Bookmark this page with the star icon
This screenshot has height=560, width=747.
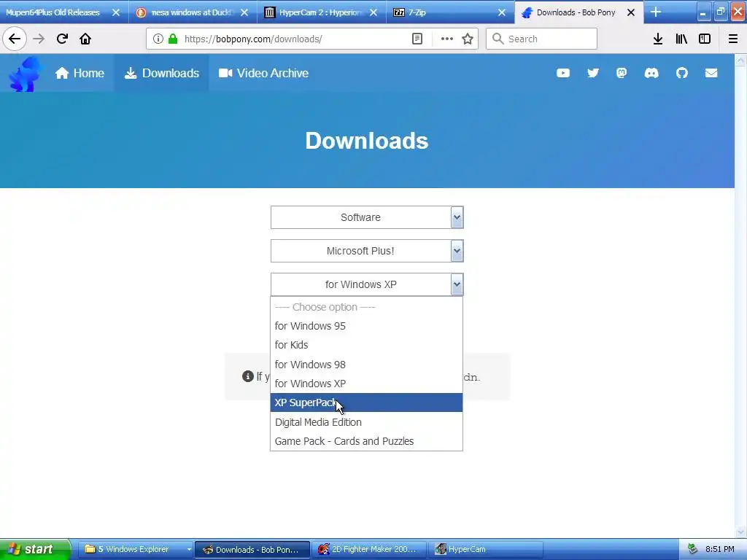pyautogui.click(x=468, y=39)
